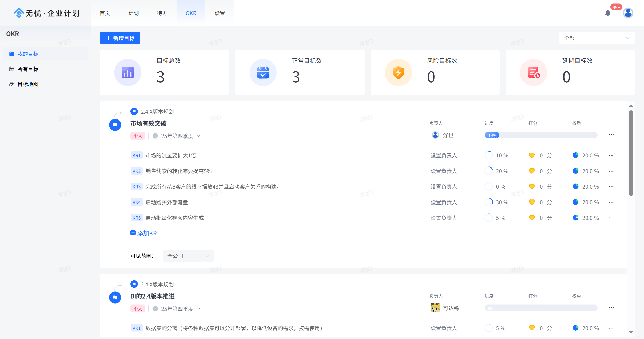Click the 延期目标数 red document icon
Screen dimensions: 644x339
(x=534, y=73)
